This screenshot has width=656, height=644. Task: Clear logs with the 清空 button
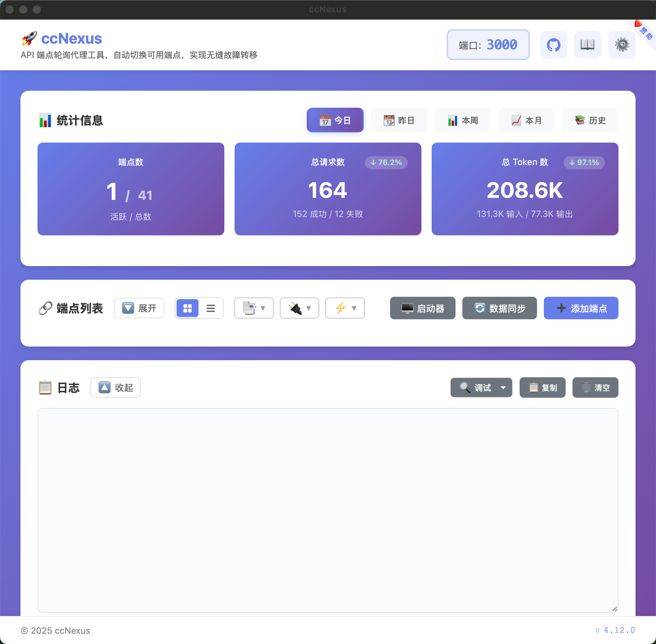(595, 387)
